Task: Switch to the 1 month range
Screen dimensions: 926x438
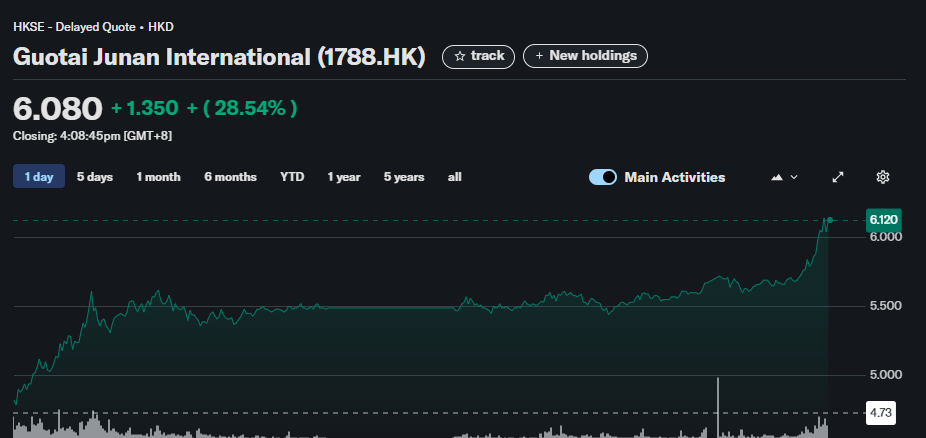Action: 158,177
